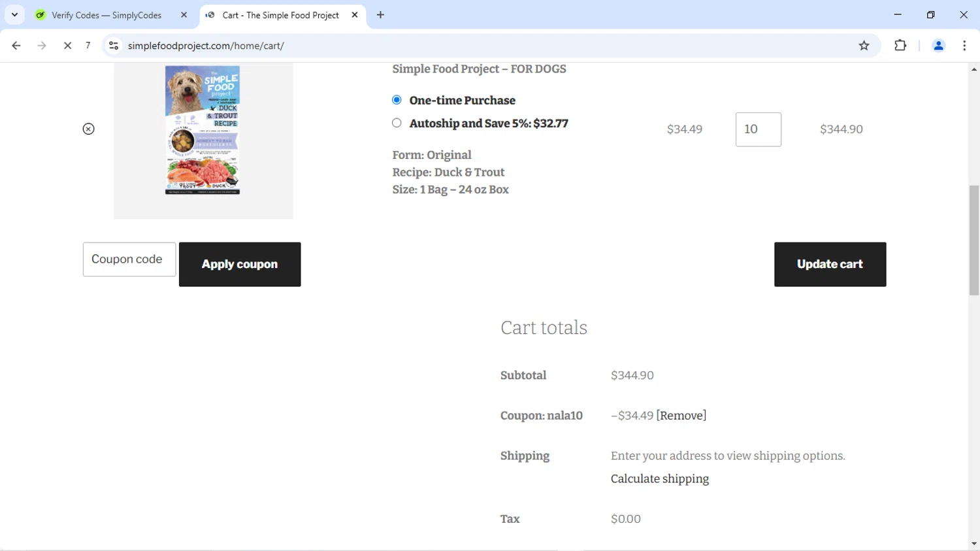Click the Simple Food Project – FOR DOGS title
This screenshot has width=980, height=551.
pyautogui.click(x=479, y=69)
